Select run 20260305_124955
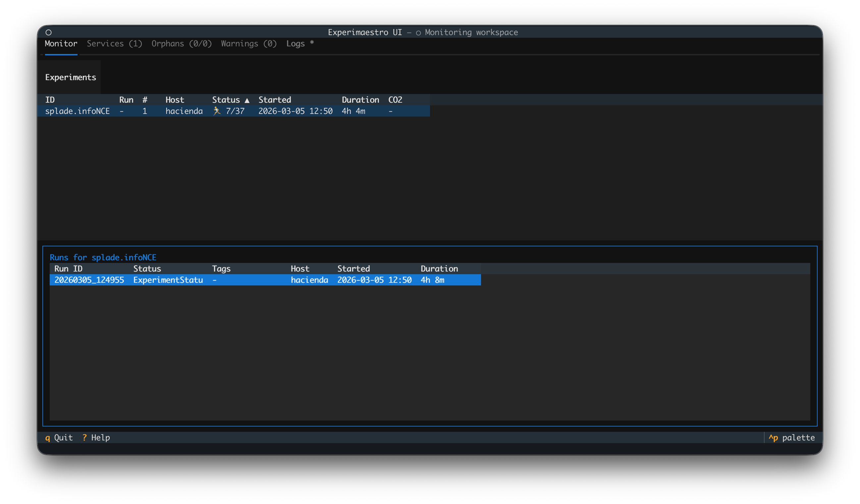Viewport: 860px width, 504px height. 89,280
